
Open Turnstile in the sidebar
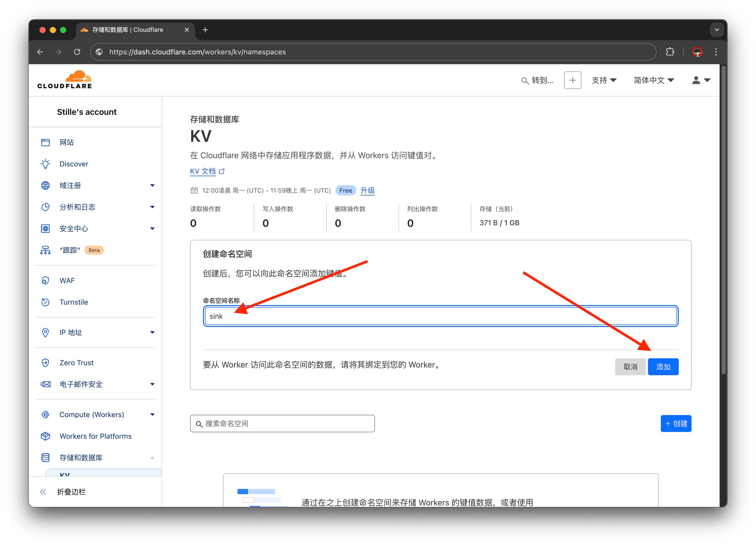coord(74,302)
